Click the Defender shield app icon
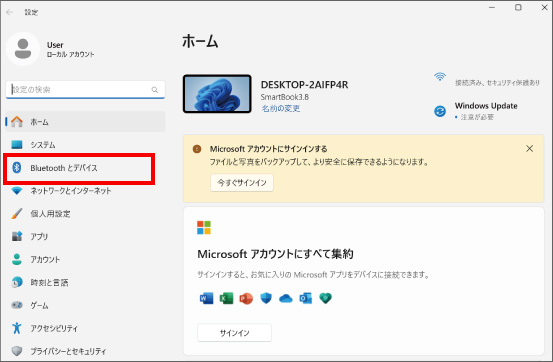553x362 pixels. click(266, 298)
